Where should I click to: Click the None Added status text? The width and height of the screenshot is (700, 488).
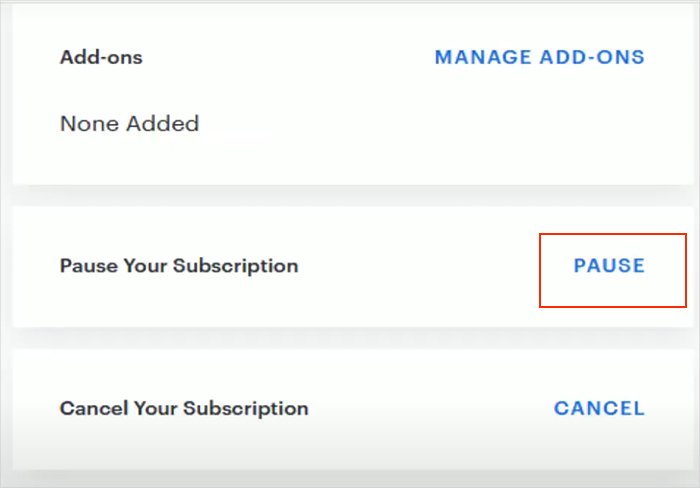click(129, 124)
